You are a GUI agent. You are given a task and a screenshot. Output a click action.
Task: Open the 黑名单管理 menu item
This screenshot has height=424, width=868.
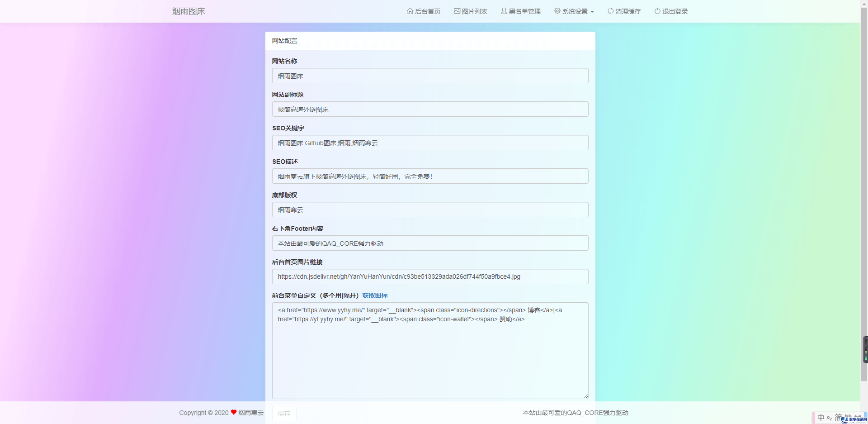(521, 11)
